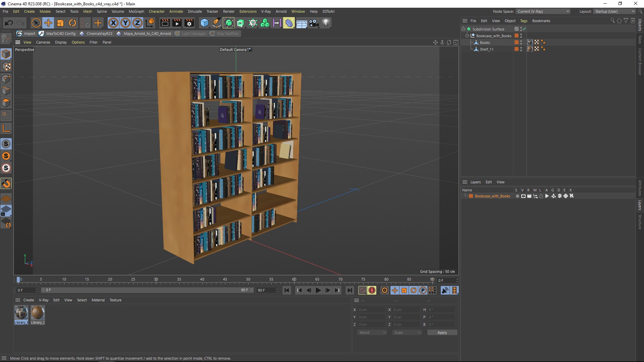Viewport: 644px width, 362px height.
Task: Open the Node Space dropdown
Action: point(543,11)
